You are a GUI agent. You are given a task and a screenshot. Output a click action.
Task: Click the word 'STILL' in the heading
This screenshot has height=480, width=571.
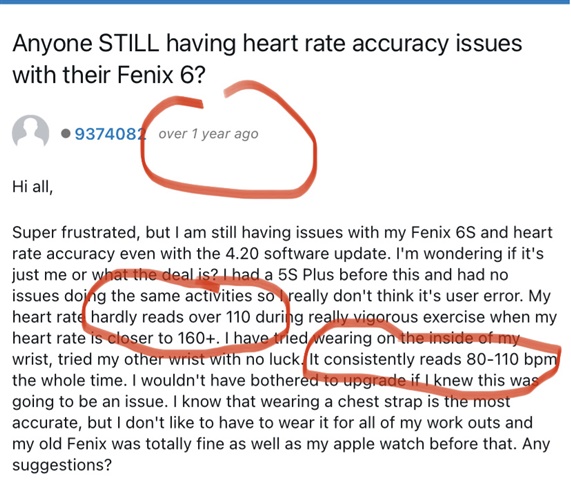click(129, 43)
